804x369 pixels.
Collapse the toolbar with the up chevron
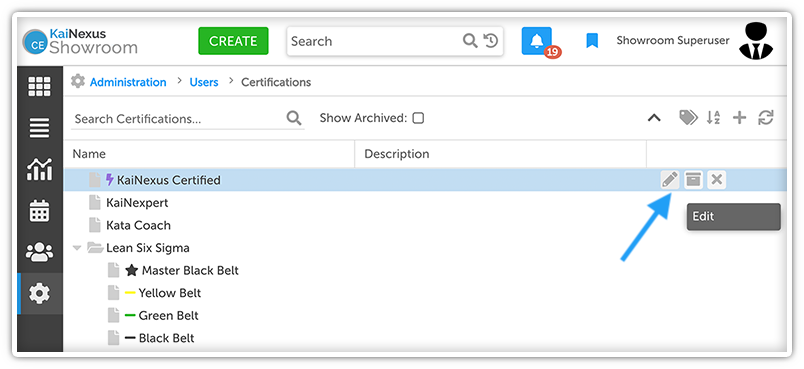(654, 118)
